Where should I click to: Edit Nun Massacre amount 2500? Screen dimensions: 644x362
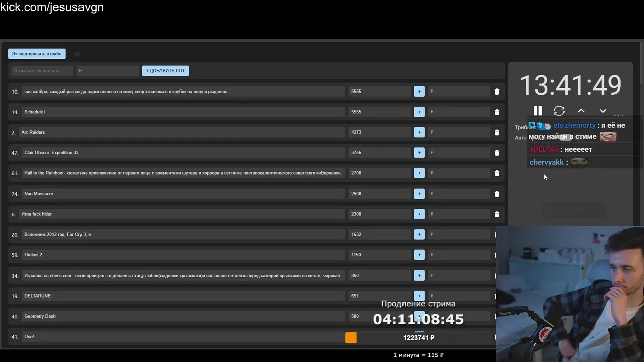(379, 194)
